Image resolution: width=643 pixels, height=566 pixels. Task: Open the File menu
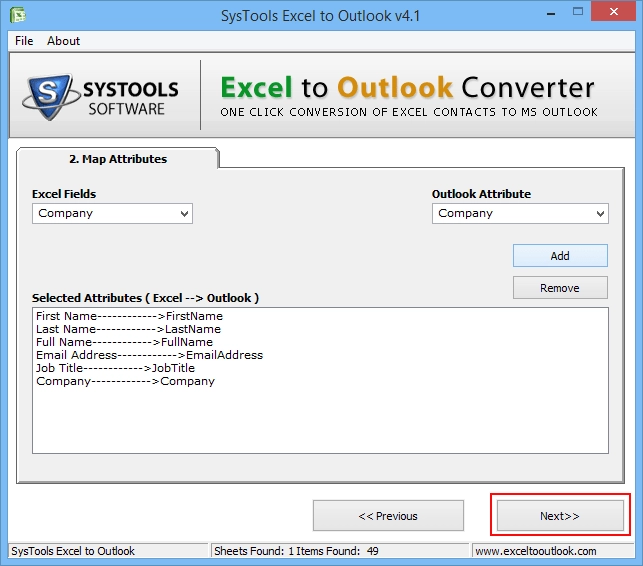24,41
